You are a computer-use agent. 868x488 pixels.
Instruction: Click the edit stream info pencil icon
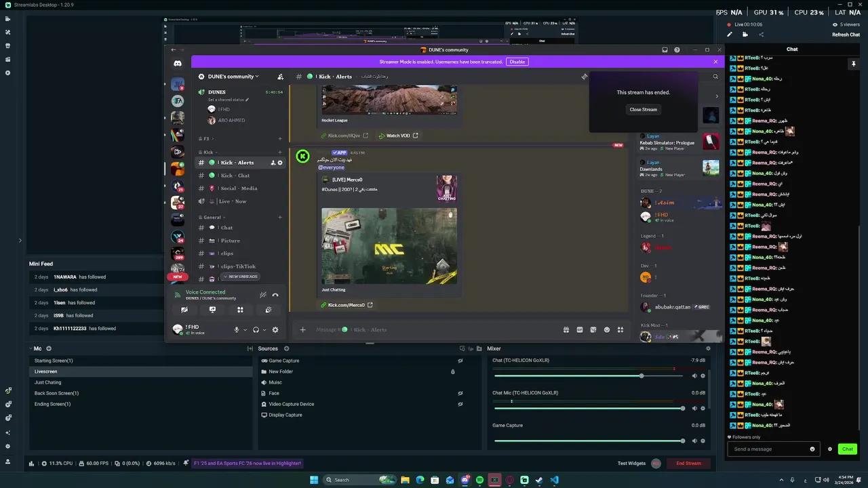pos(730,35)
